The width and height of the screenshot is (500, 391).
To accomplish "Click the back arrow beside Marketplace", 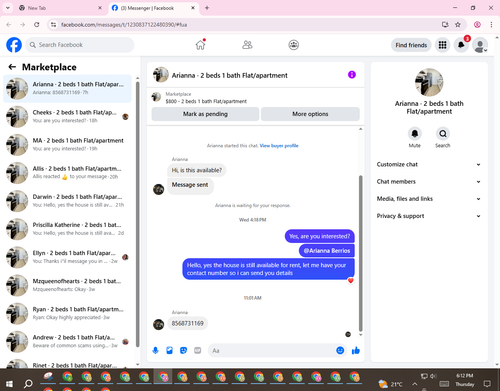I will coord(12,67).
